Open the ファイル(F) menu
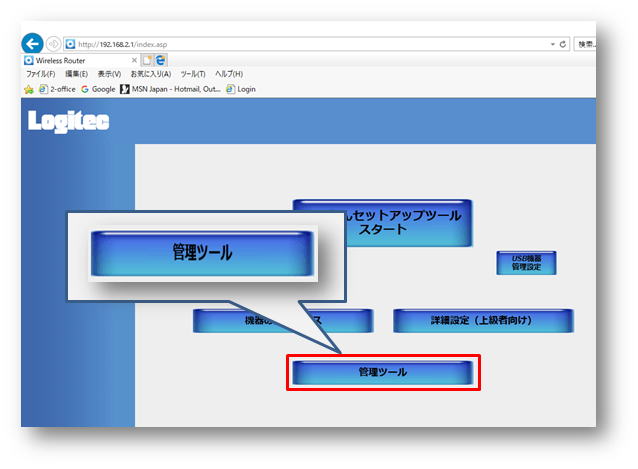This screenshot has width=638, height=469. tap(41, 74)
